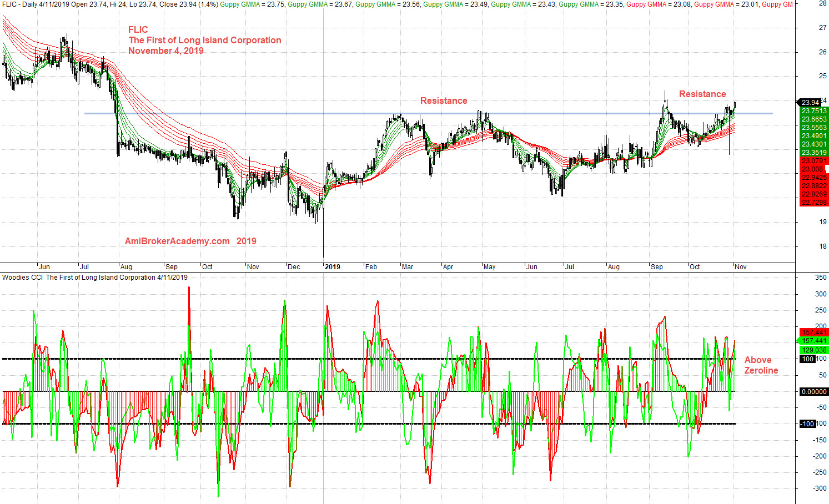
Task: Click the 27 price axis label
Action: tap(822, 28)
